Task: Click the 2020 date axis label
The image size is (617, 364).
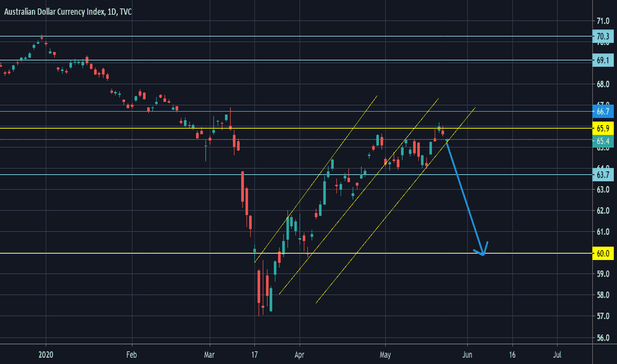Action: click(46, 355)
